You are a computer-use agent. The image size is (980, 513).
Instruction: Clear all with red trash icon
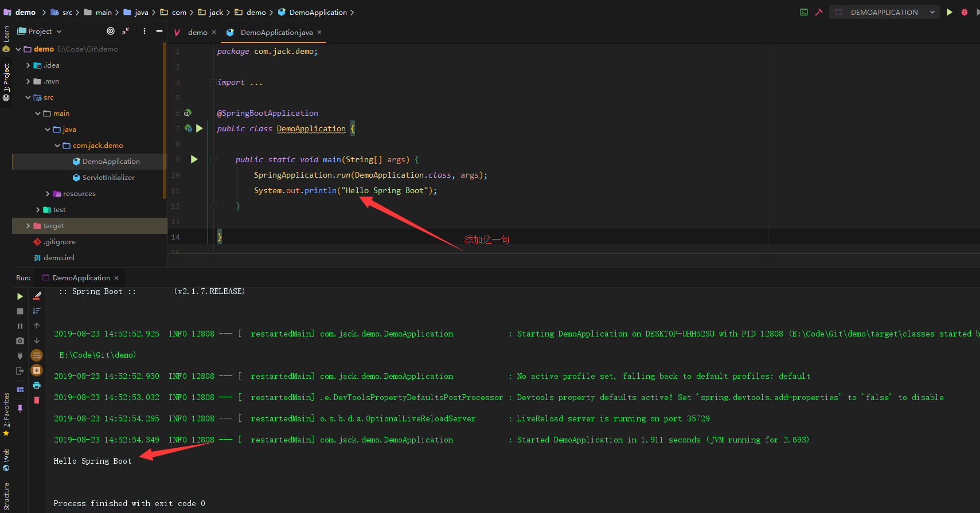37,400
